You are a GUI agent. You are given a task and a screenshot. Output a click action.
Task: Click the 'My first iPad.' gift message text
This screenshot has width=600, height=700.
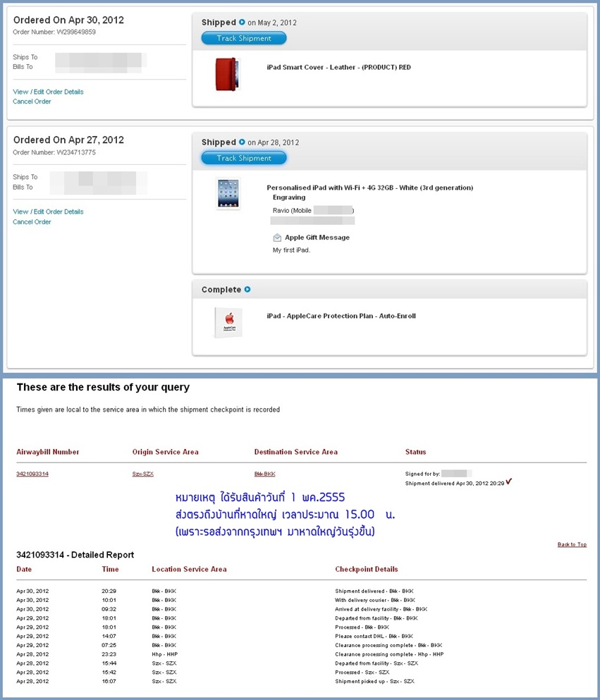click(291, 250)
